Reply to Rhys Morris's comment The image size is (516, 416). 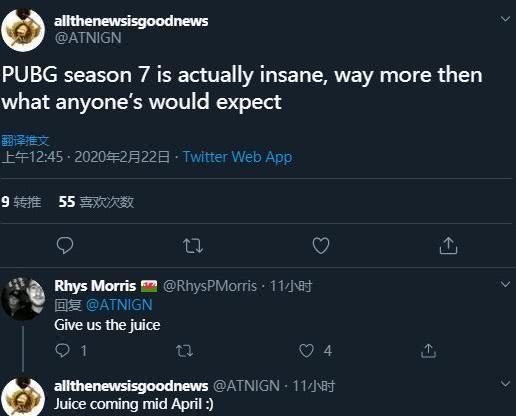tap(62, 351)
